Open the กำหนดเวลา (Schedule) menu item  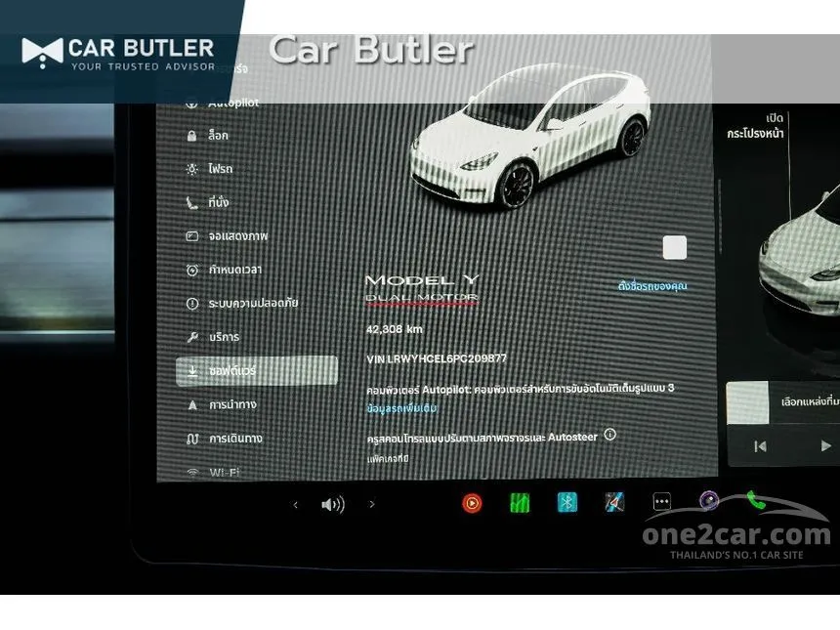224,270
